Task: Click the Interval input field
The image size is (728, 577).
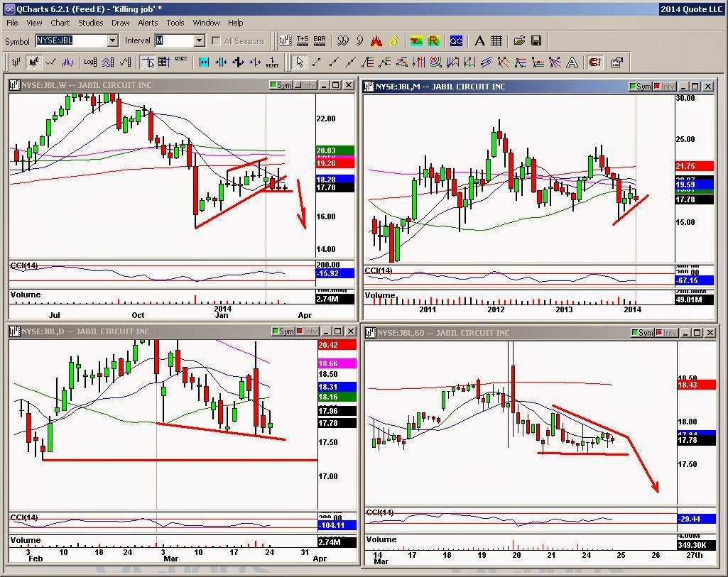Action: [175, 41]
